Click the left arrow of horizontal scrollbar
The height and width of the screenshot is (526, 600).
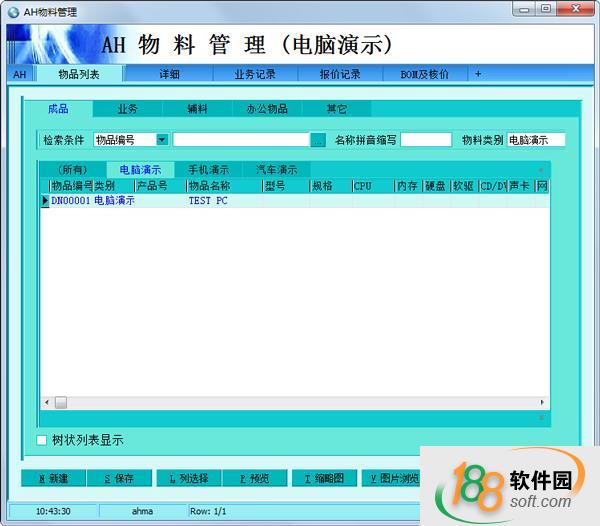45,402
